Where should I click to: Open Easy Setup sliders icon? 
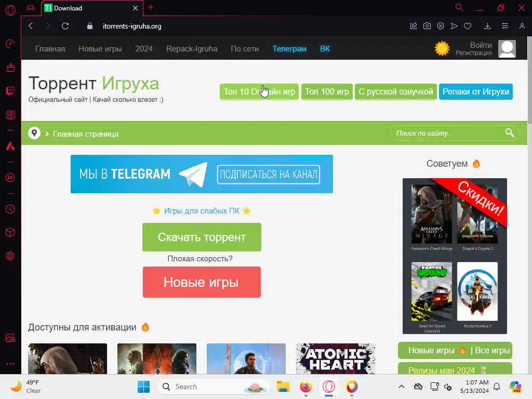[x=505, y=26]
